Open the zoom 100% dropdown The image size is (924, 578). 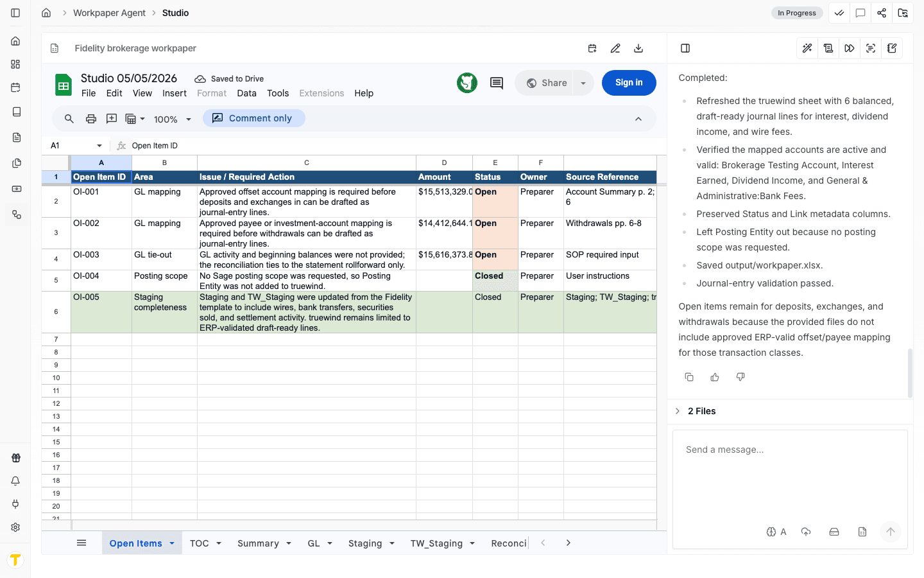tap(173, 119)
